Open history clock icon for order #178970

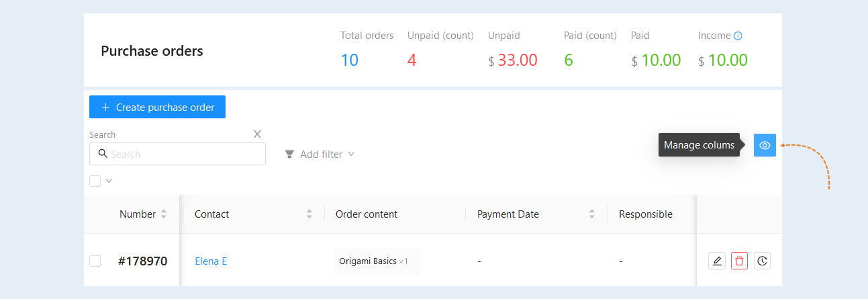tap(762, 261)
